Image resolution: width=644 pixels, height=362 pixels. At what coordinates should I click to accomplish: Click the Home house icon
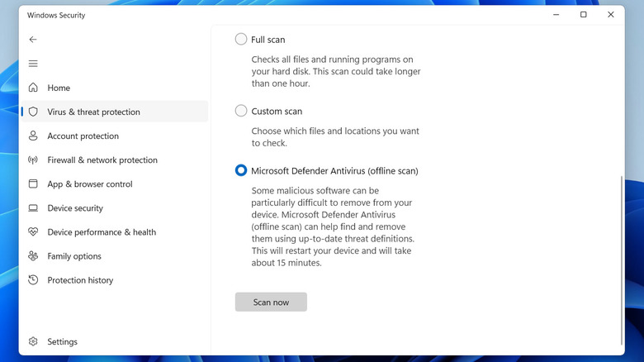(33, 88)
